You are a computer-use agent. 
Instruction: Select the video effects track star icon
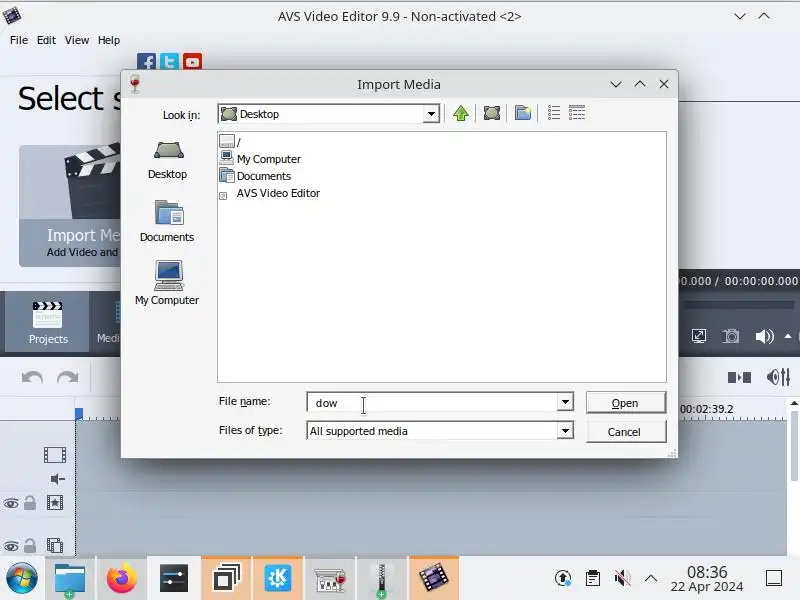pyautogui.click(x=55, y=503)
